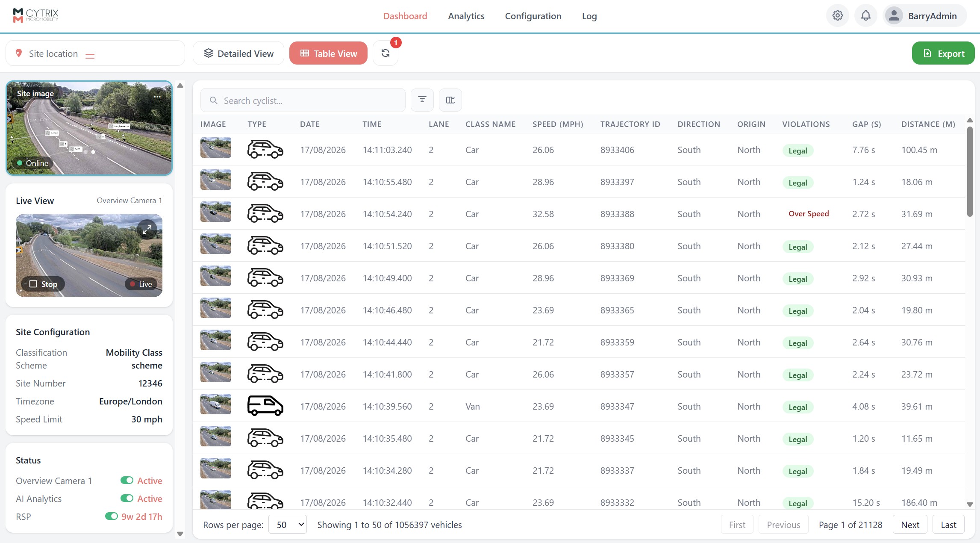Click the Online status badge
This screenshot has width=980, height=543.
pos(33,163)
